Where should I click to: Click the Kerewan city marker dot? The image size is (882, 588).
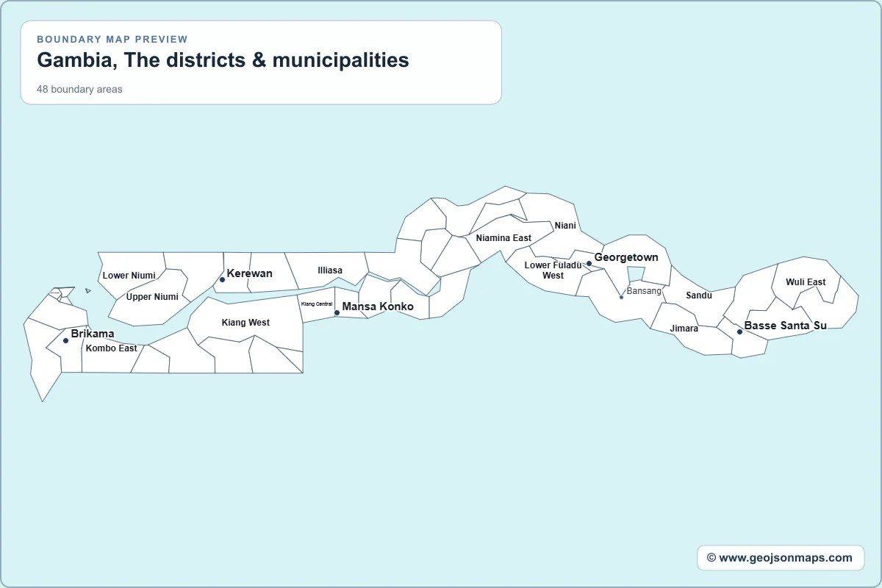pos(222,279)
